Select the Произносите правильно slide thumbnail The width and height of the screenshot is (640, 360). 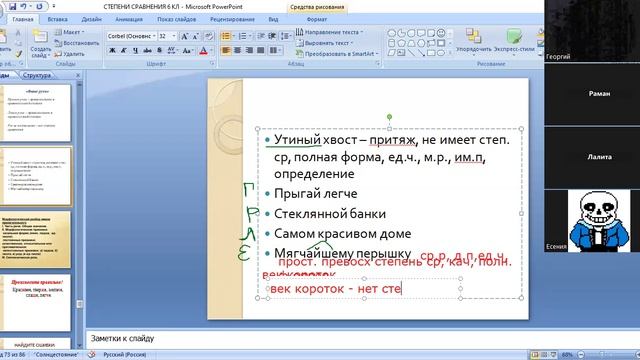(36, 302)
